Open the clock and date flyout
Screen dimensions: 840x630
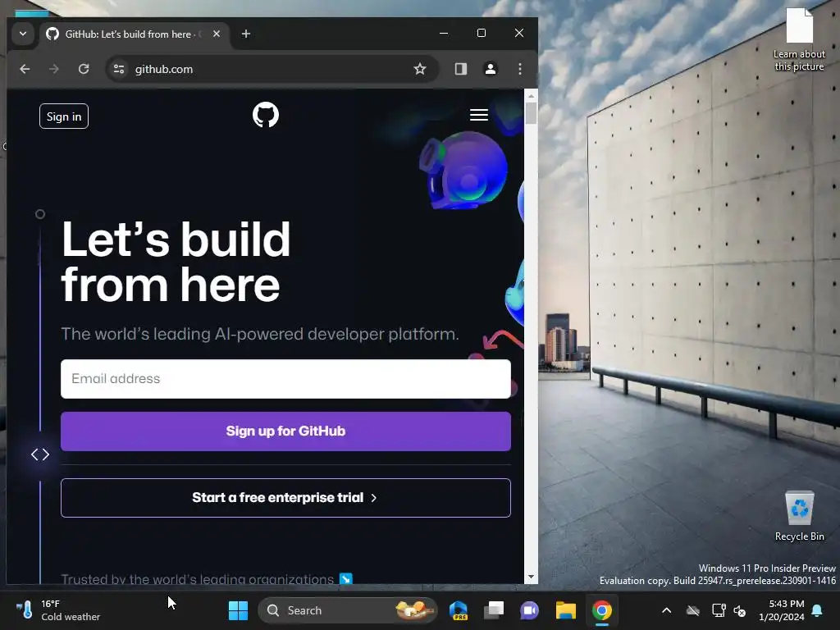(x=782, y=610)
